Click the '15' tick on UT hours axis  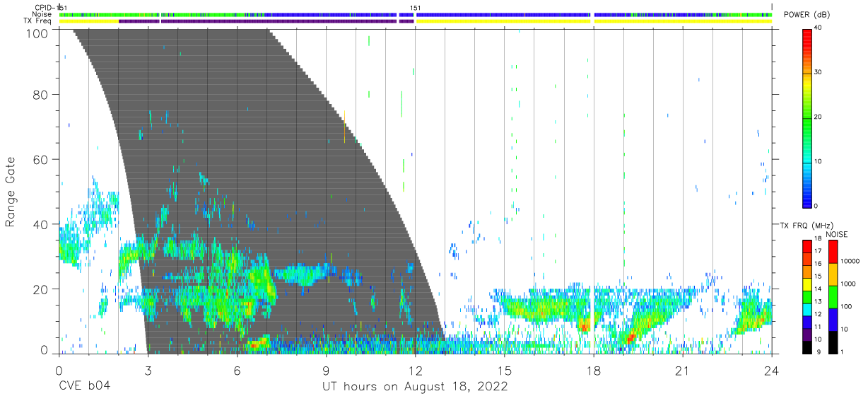[x=505, y=371]
